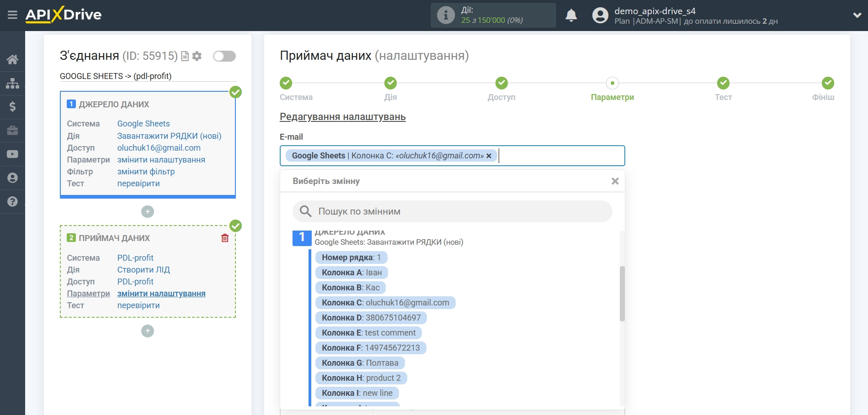Click the variable list scrollbar
The image size is (868, 415).
622,294
